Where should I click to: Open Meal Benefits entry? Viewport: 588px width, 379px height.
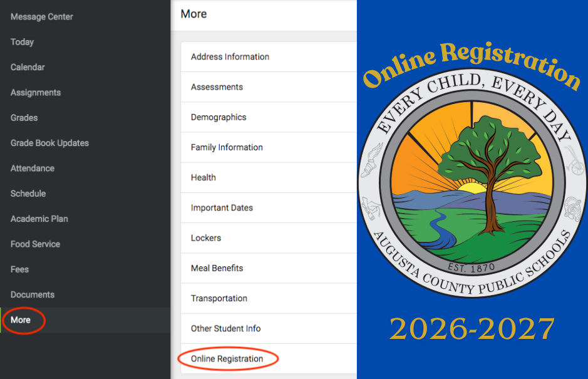click(x=269, y=268)
